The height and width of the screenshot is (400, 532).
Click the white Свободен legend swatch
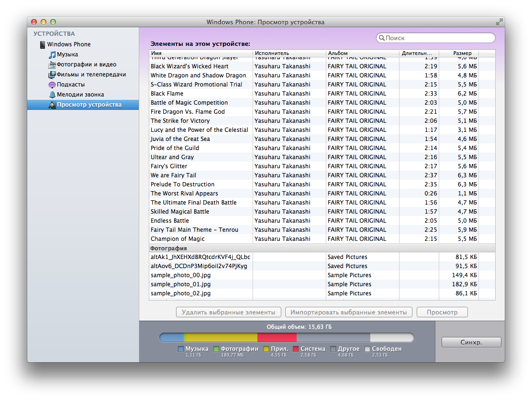367,349
